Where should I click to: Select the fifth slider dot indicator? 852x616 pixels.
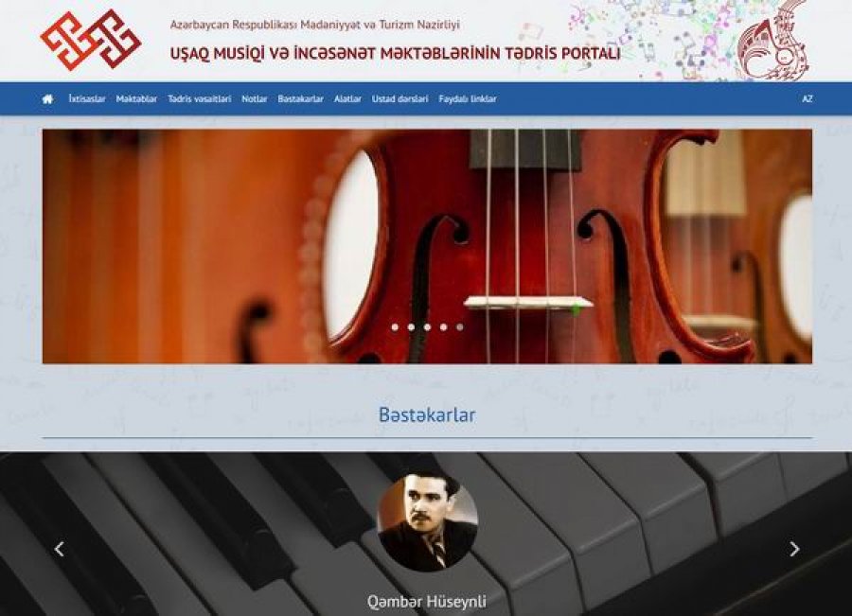[460, 327]
